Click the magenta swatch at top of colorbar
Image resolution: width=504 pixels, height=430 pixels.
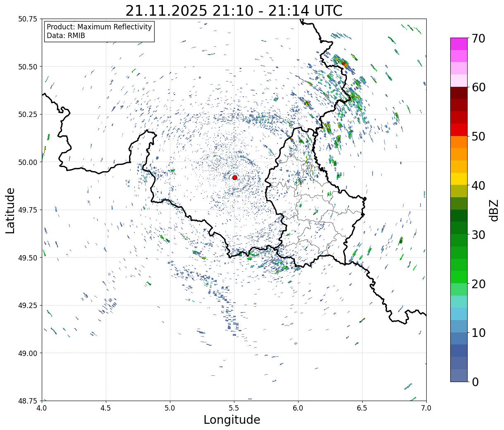[x=459, y=44]
